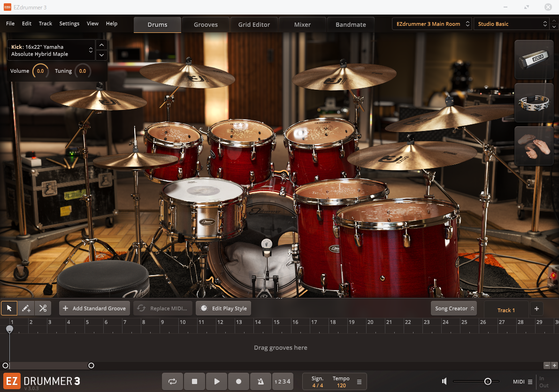Image resolution: width=559 pixels, height=392 pixels.
Task: Select the scissors cut tool
Action: pos(43,308)
